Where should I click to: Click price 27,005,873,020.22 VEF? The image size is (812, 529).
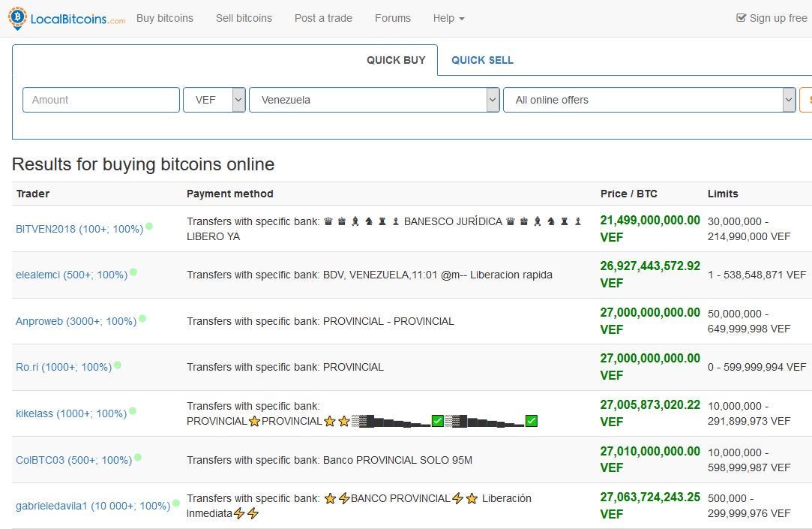(650, 413)
